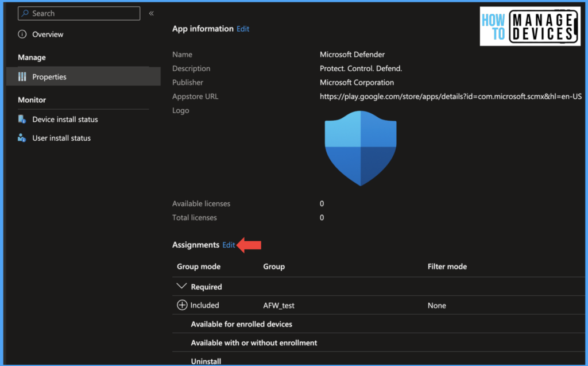Collapse the Required group chevron
Viewport: 588px width, 366px height.
point(181,286)
